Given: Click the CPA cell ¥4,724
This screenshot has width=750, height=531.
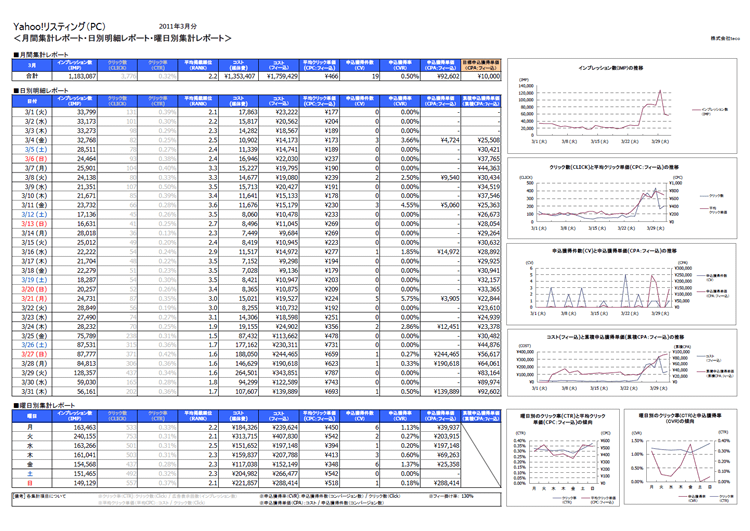Looking at the screenshot, I should pos(441,140).
